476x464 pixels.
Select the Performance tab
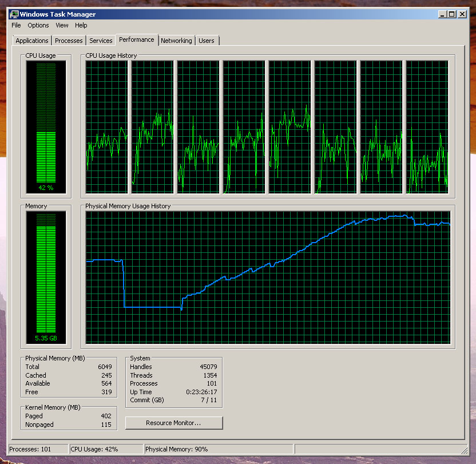[137, 39]
